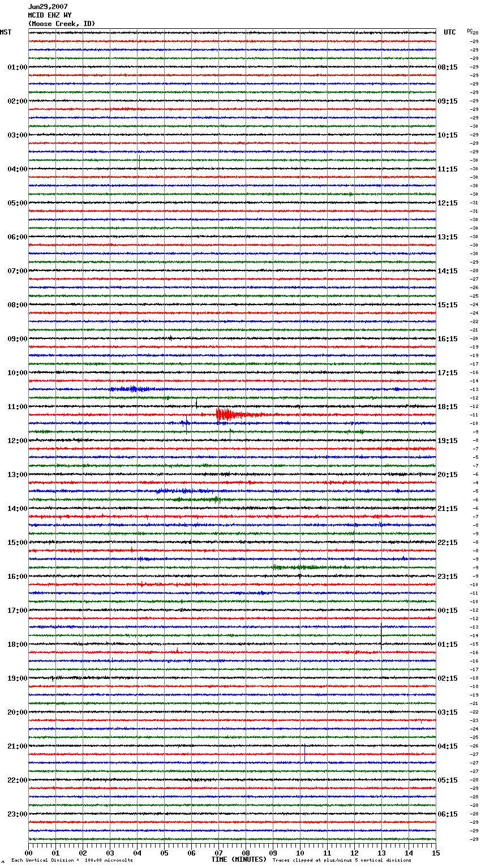481x868 pixels.
Task: Click the "00:15" UTC row label
Action: point(448,611)
